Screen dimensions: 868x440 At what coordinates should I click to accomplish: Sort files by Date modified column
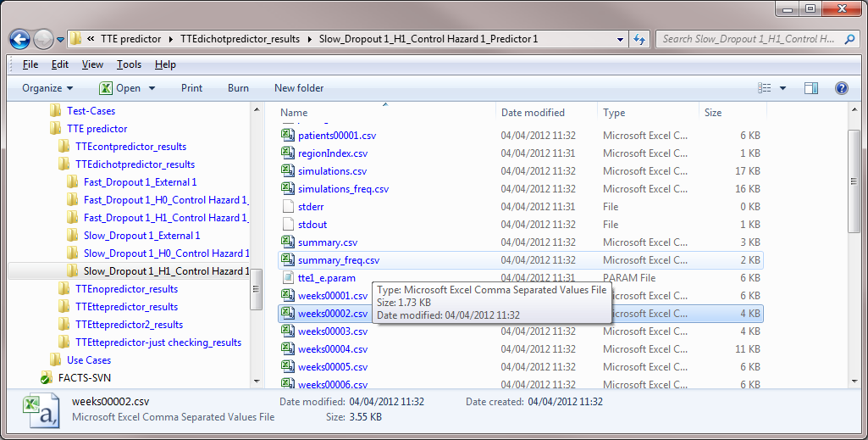(533, 113)
